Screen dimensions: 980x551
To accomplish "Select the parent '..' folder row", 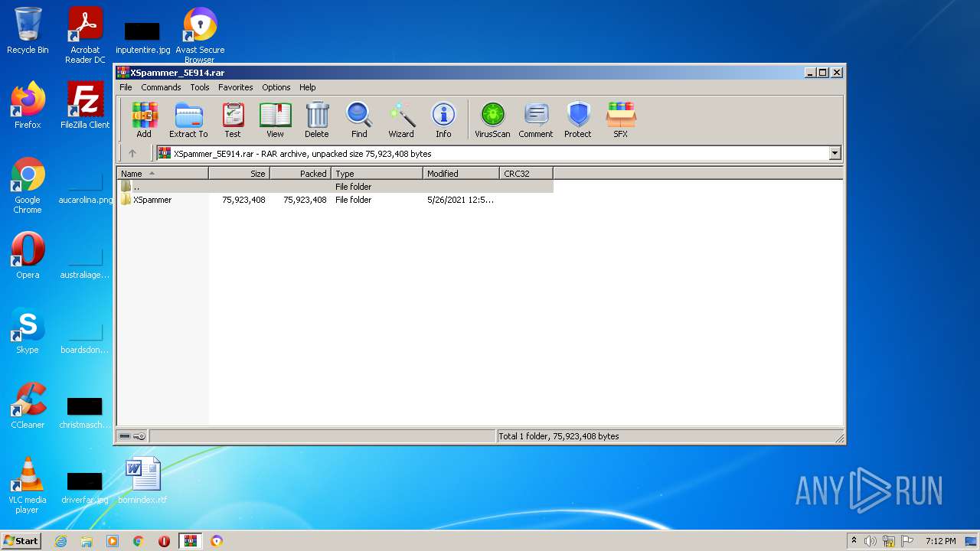I will click(x=335, y=187).
